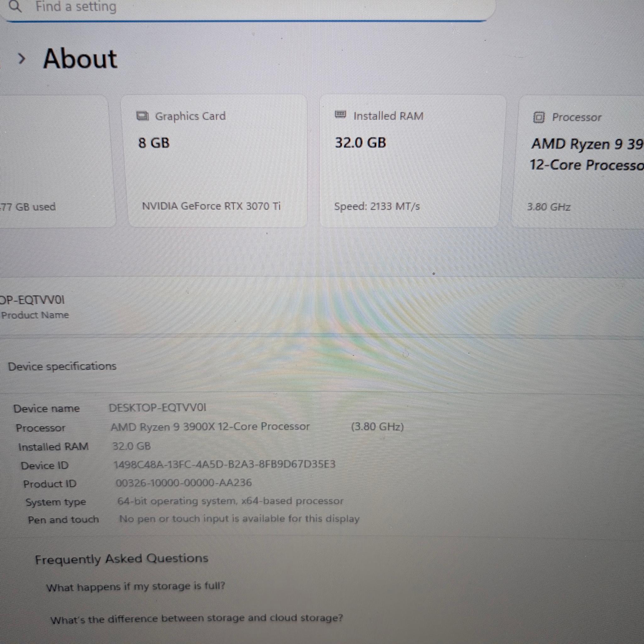Click the Installed RAM memory chip icon
The height and width of the screenshot is (644, 644).
340,115
